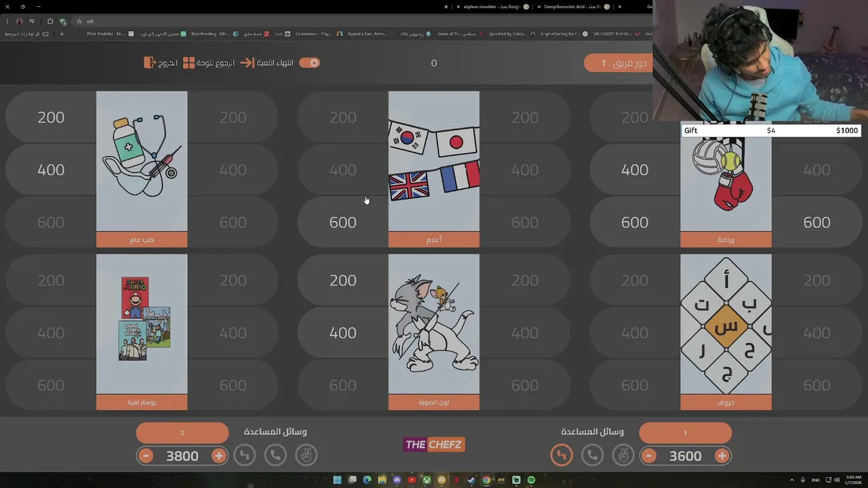Pick the active 400 question beside رياضة
Viewport: 868px width, 488px height.
click(635, 169)
